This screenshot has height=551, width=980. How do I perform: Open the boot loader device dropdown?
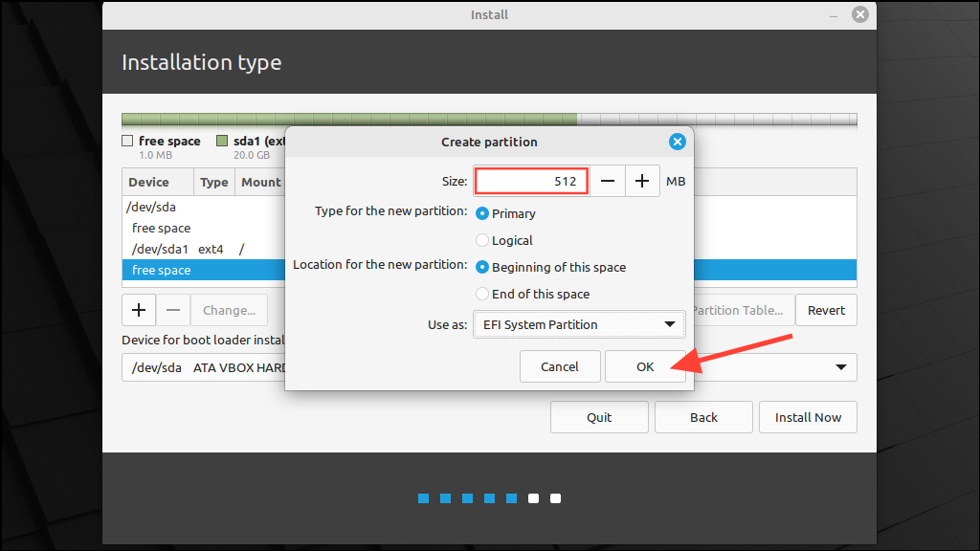pyautogui.click(x=841, y=366)
